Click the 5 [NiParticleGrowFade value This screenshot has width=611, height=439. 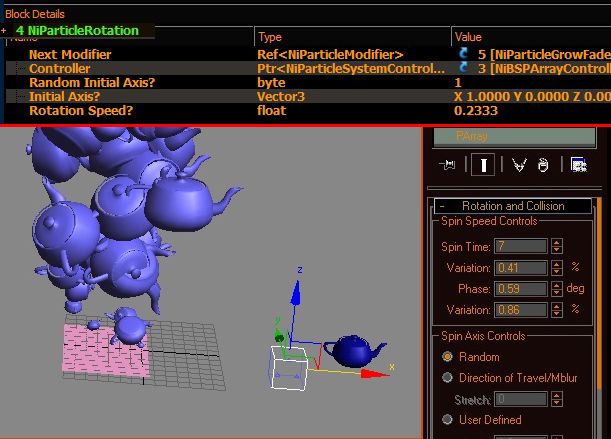click(544, 54)
